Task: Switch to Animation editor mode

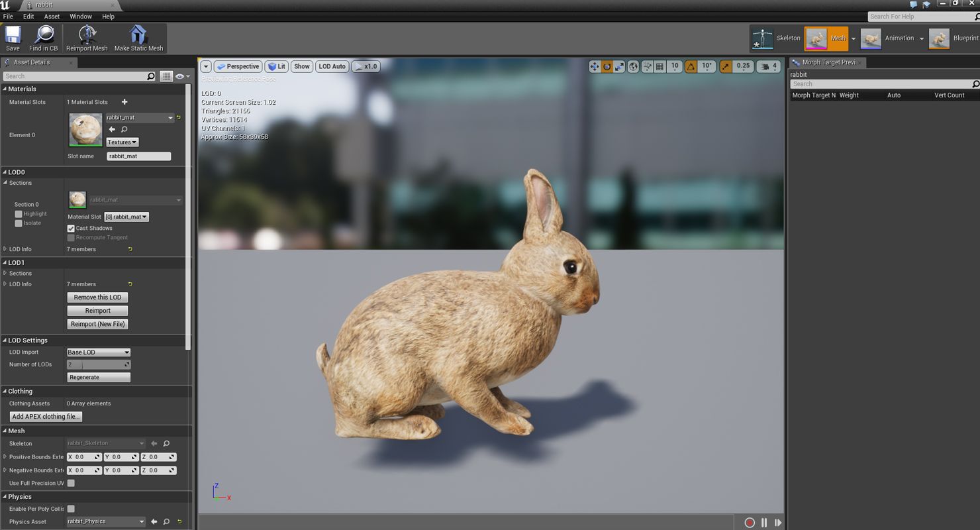Action: click(887, 38)
